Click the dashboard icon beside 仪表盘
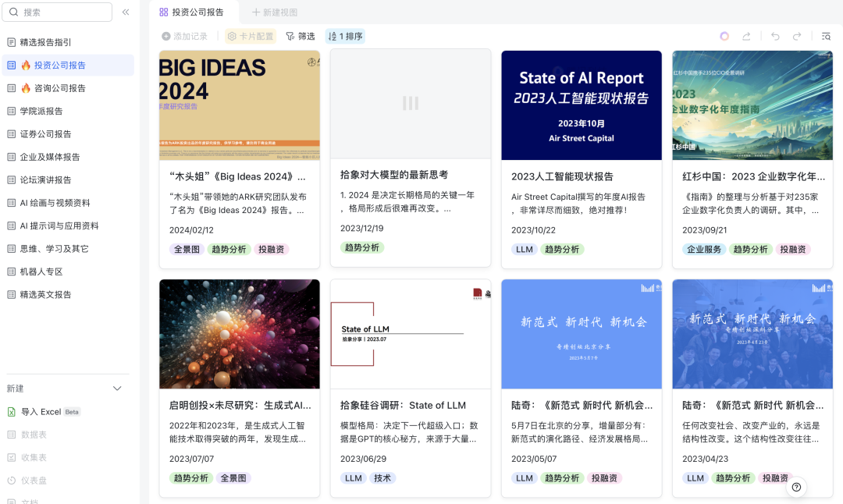This screenshot has width=843, height=504. (x=11, y=481)
